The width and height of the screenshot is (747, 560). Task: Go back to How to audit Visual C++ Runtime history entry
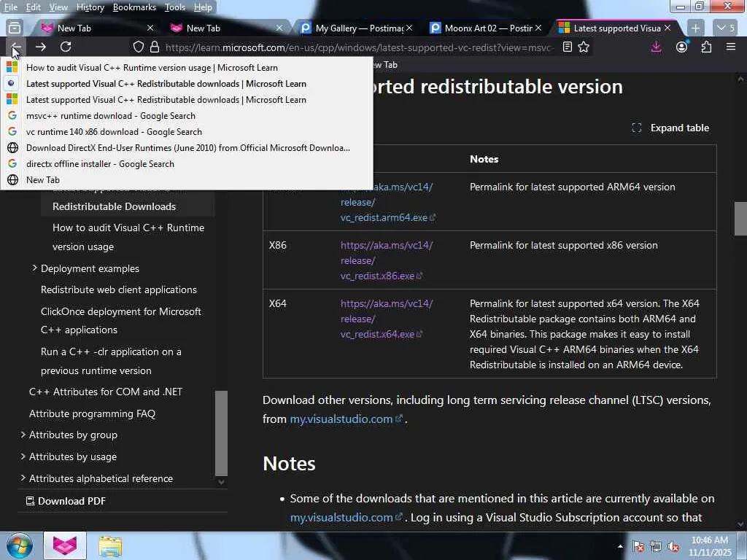(x=187, y=68)
